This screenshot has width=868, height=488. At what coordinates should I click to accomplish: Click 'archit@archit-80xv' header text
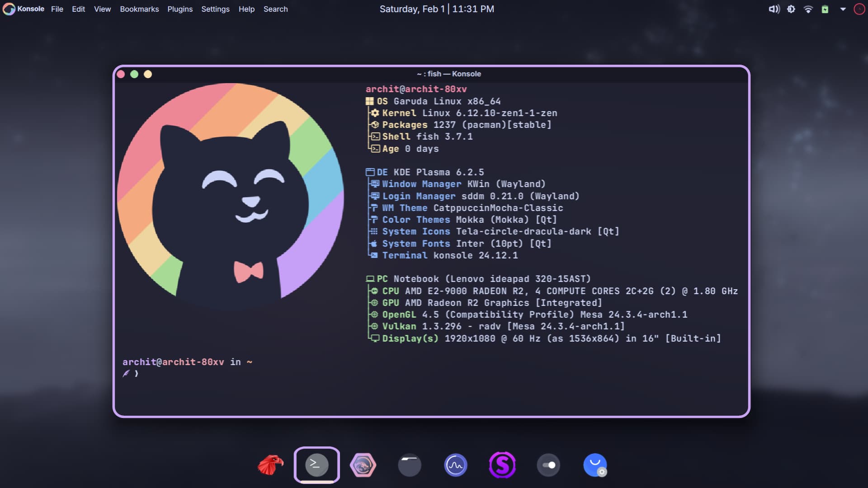(416, 89)
